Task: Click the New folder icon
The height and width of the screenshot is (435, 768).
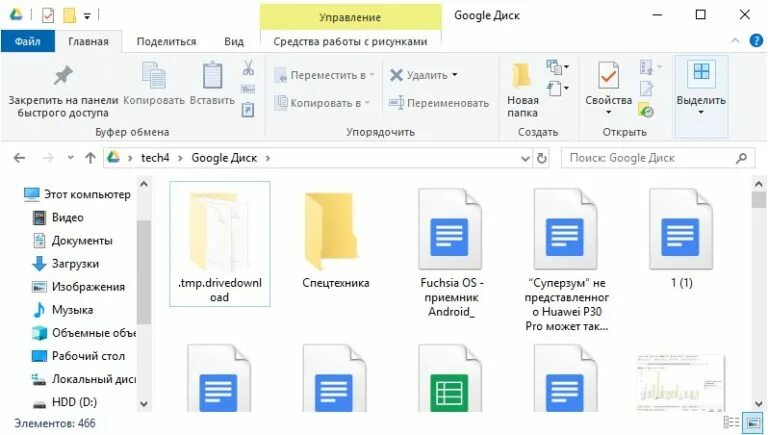Action: click(522, 76)
